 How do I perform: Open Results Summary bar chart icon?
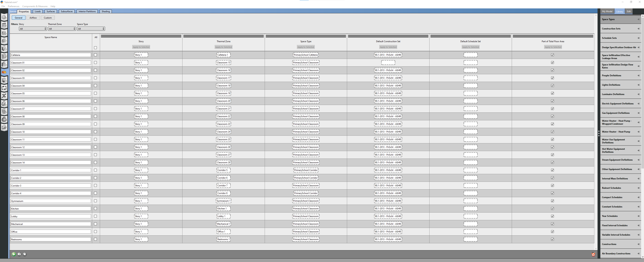[x=4, y=127]
